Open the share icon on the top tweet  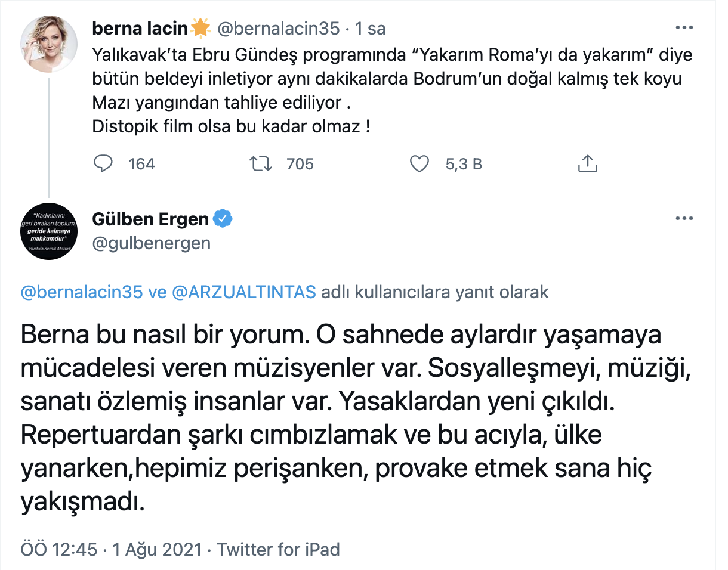tap(588, 163)
